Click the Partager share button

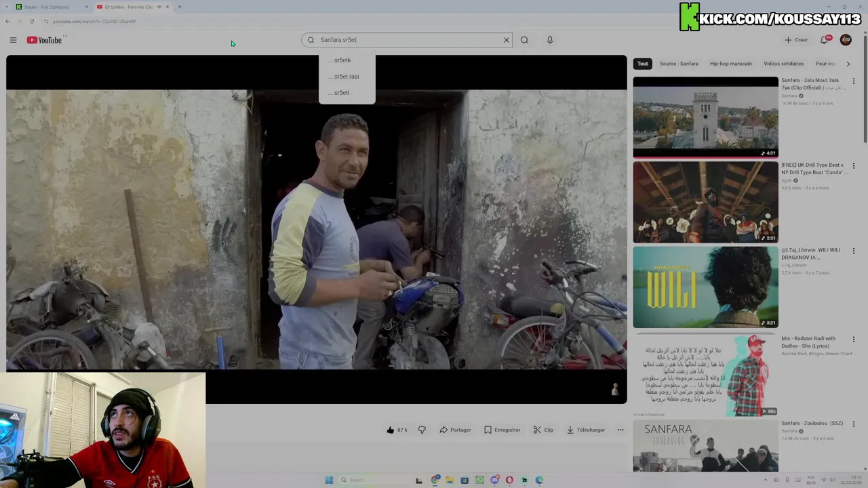tap(455, 430)
